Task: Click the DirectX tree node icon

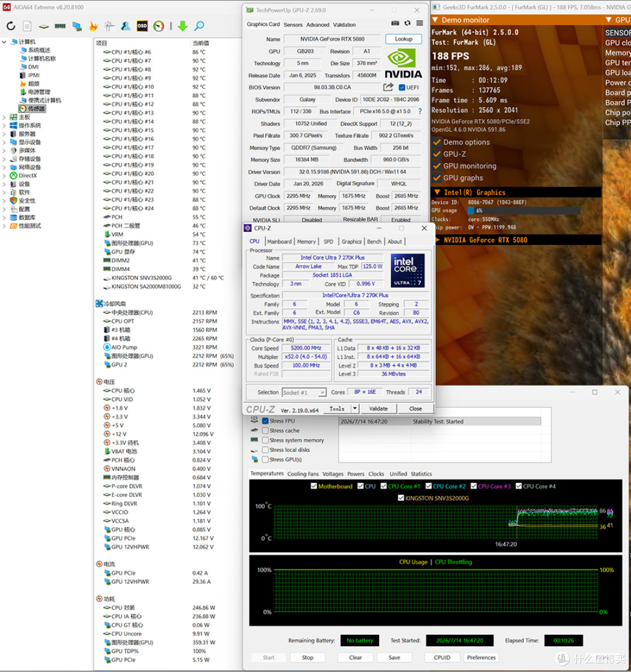Action: coord(13,176)
